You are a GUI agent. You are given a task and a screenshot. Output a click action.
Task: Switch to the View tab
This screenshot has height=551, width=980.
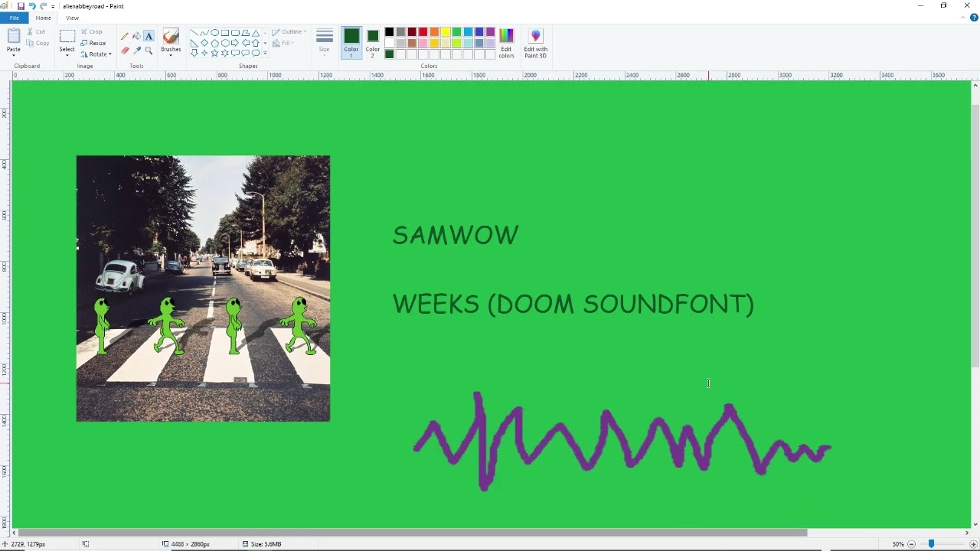[72, 18]
